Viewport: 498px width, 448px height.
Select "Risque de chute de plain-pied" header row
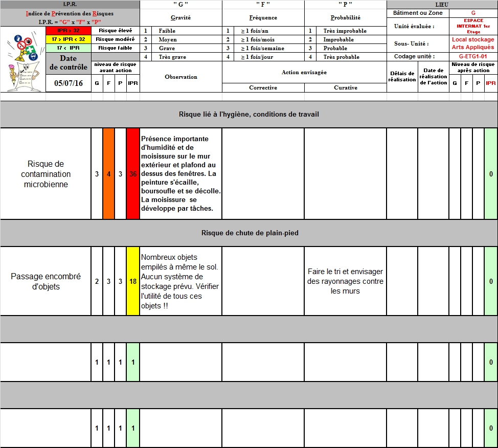(248, 233)
